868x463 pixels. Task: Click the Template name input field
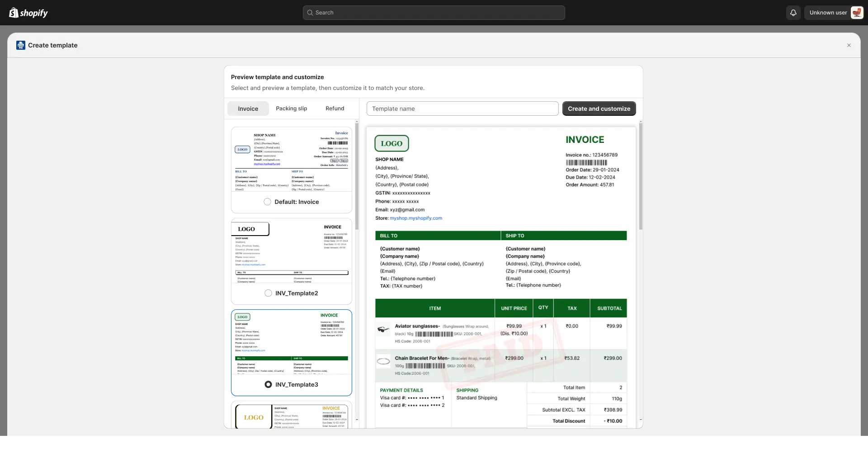coord(462,109)
